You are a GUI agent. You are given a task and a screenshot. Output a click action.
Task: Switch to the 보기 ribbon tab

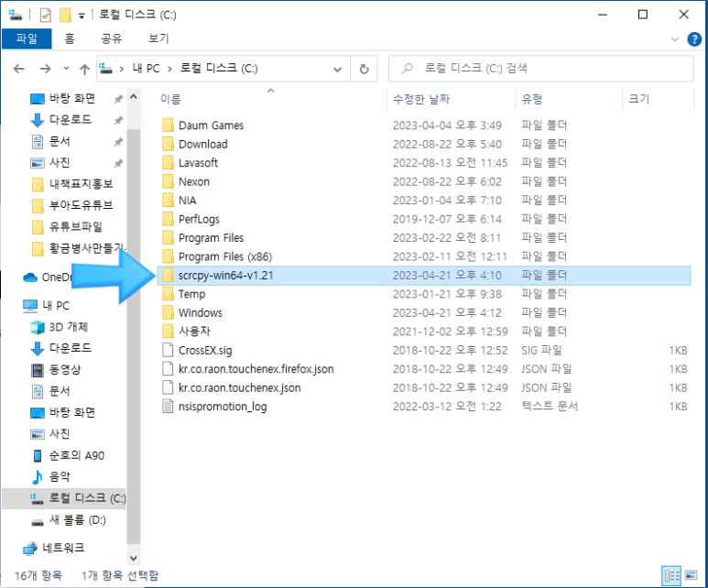point(158,38)
